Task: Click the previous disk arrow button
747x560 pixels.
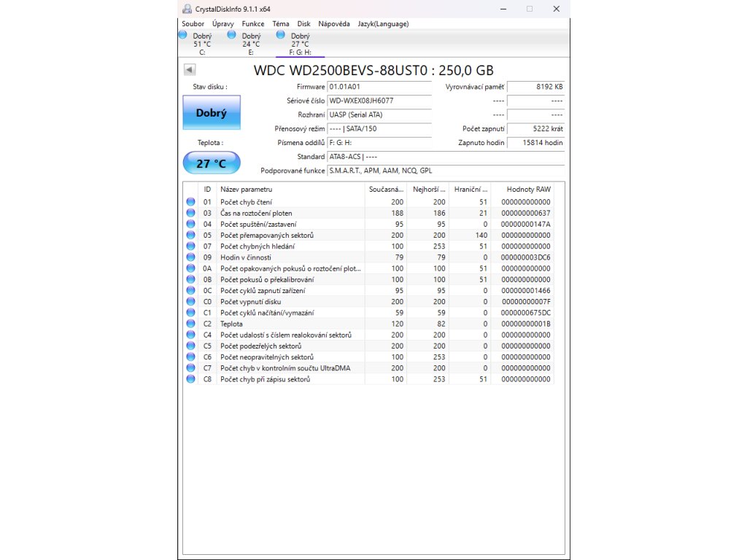Action: point(190,70)
